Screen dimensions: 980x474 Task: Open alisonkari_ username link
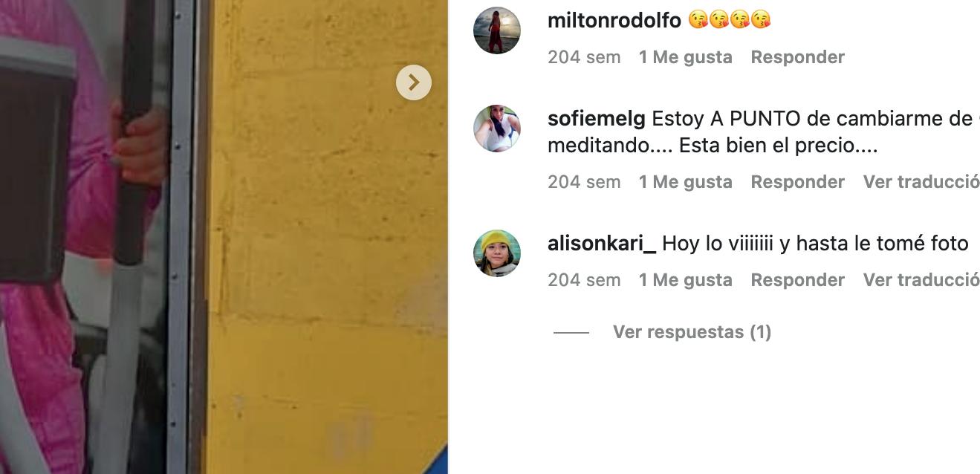point(602,244)
